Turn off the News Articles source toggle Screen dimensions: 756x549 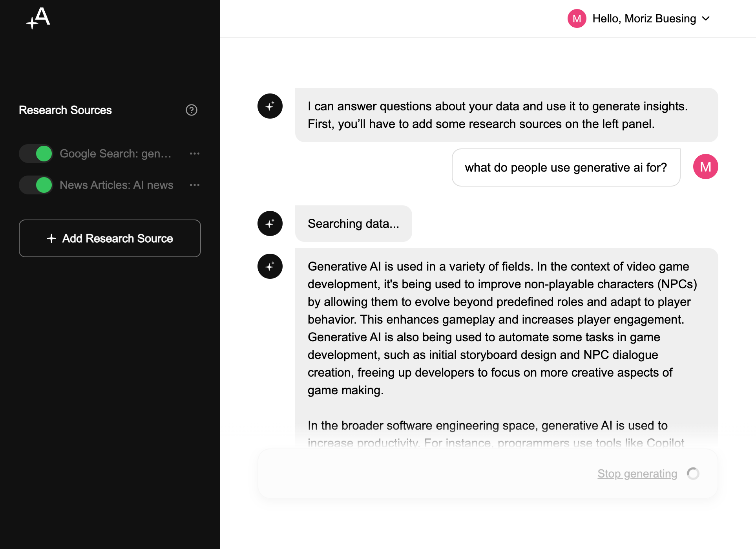pyautogui.click(x=36, y=185)
